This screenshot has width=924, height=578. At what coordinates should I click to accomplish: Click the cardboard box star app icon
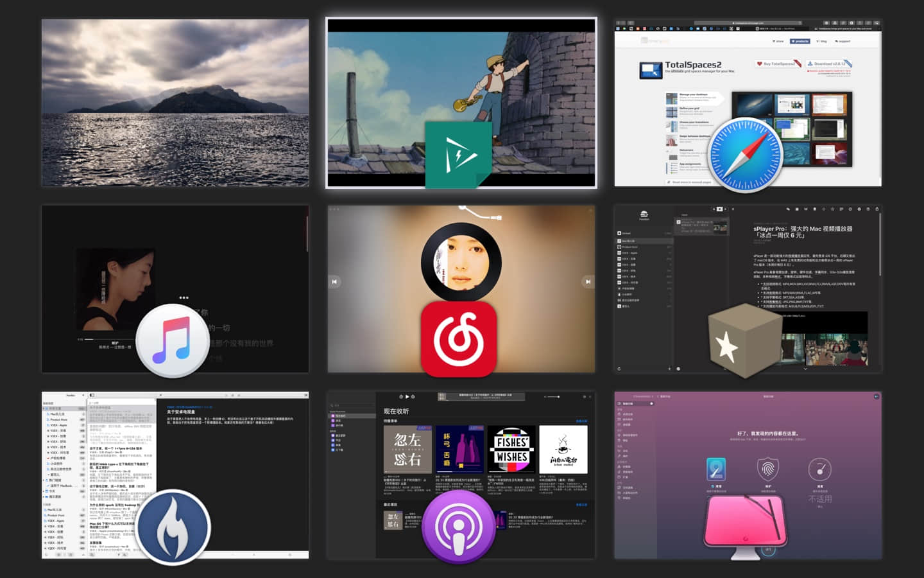(745, 340)
